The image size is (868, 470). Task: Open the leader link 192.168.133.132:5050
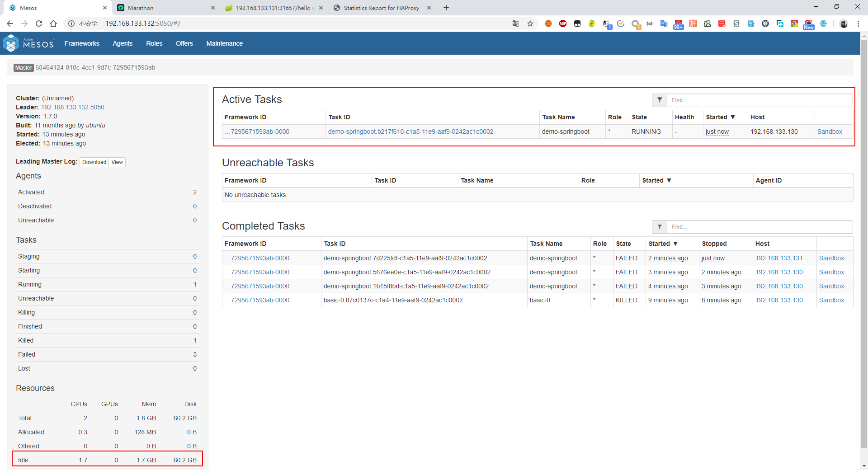(73, 107)
